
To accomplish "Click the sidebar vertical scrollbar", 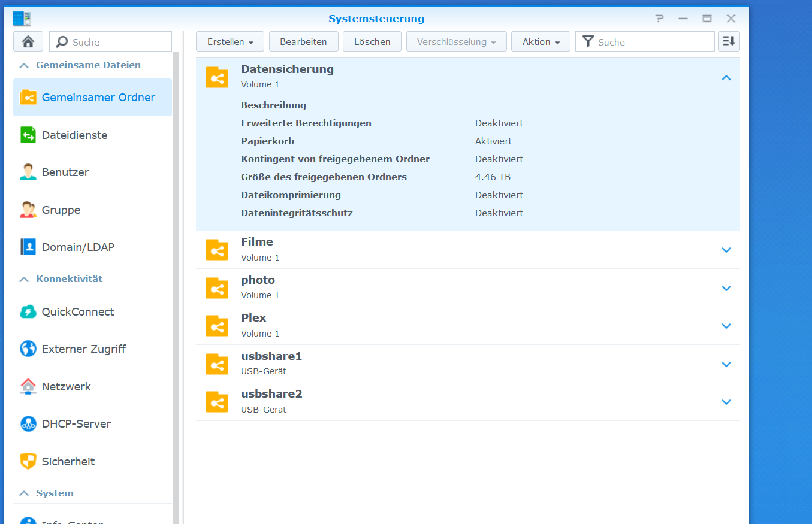I will (176, 287).
